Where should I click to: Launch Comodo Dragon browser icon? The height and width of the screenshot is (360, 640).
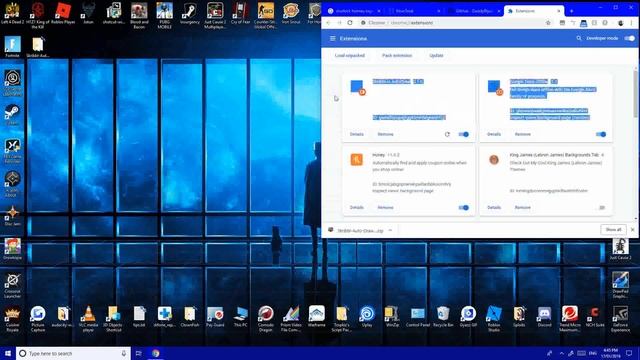[x=266, y=318]
